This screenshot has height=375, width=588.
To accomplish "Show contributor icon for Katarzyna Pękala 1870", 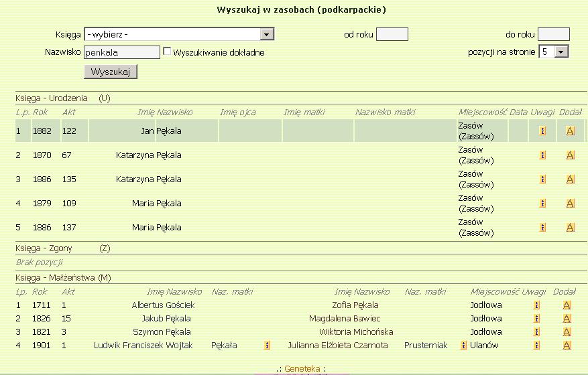I will [x=570, y=155].
